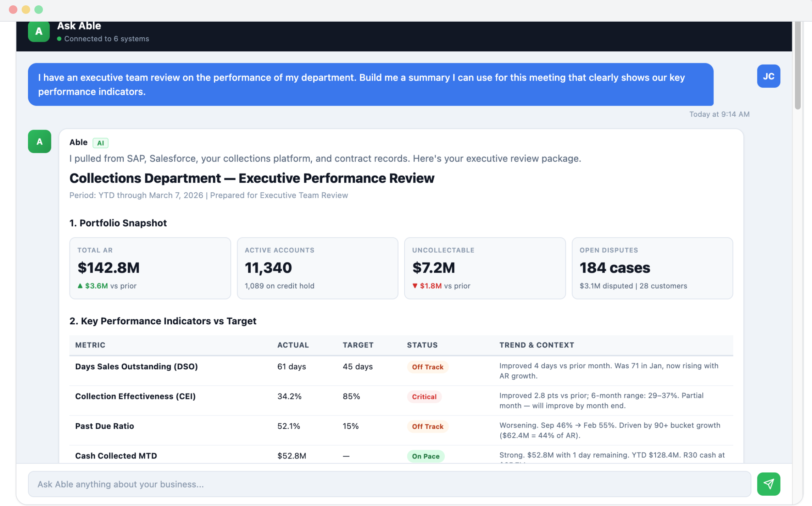Click the green up arrow in Total AR card
This screenshot has height=506, width=812.
pos(80,286)
